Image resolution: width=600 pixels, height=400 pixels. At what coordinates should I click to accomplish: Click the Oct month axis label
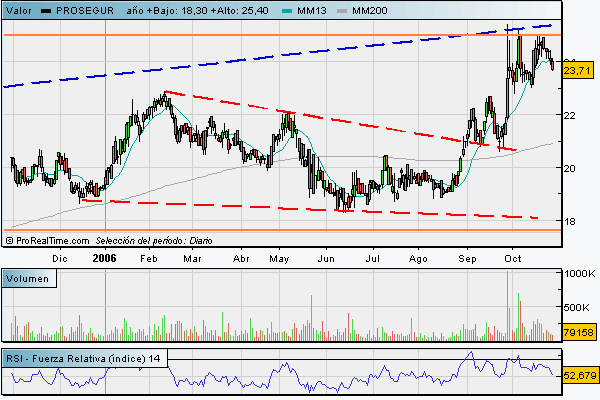513,259
